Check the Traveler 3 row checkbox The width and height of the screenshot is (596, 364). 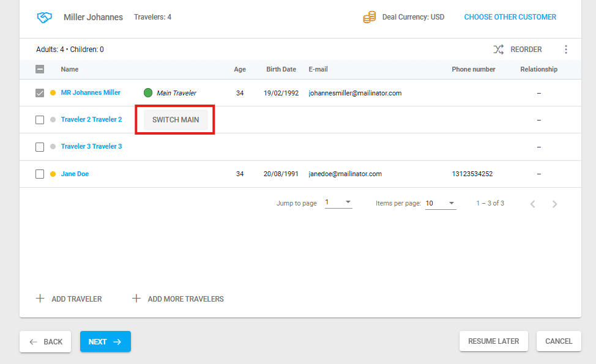[x=40, y=147]
